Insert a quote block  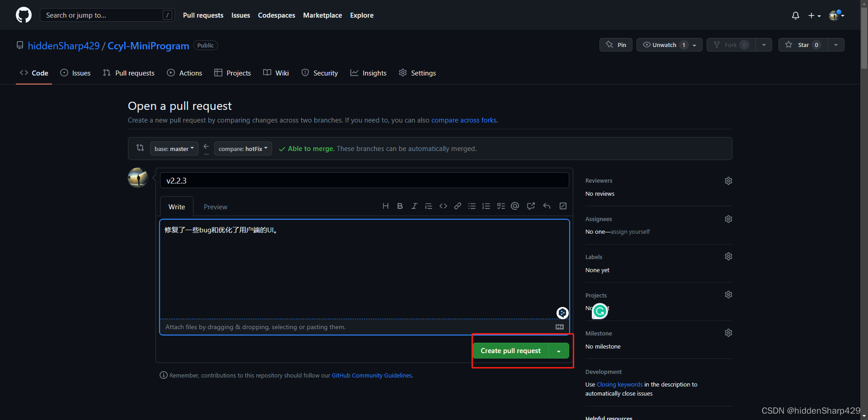pos(429,206)
